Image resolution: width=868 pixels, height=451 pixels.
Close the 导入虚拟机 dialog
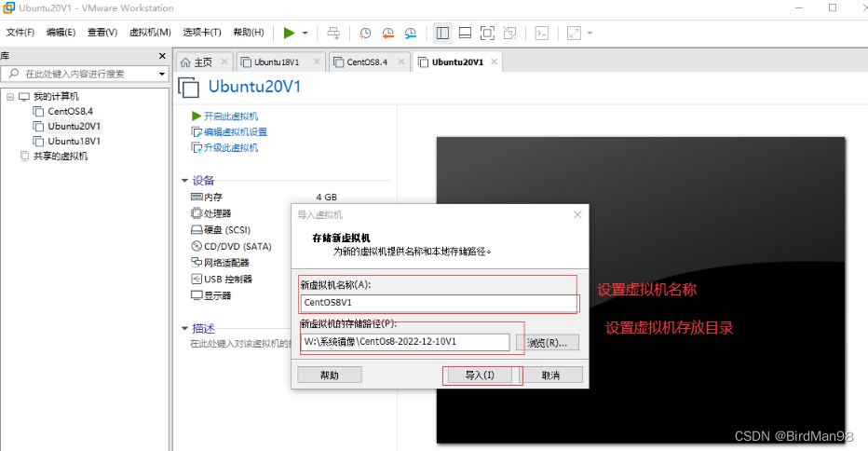coord(577,214)
